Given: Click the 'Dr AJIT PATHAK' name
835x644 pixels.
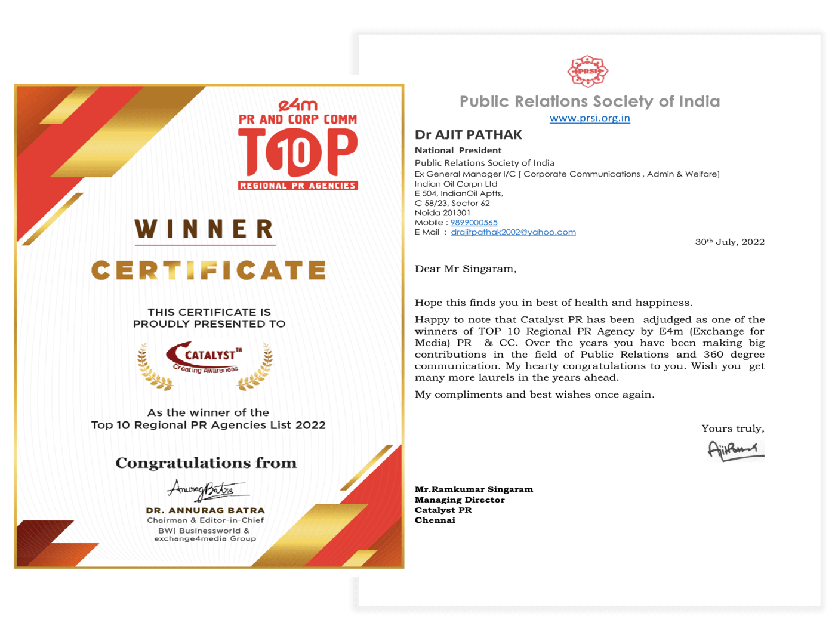Looking at the screenshot, I should click(x=469, y=135).
